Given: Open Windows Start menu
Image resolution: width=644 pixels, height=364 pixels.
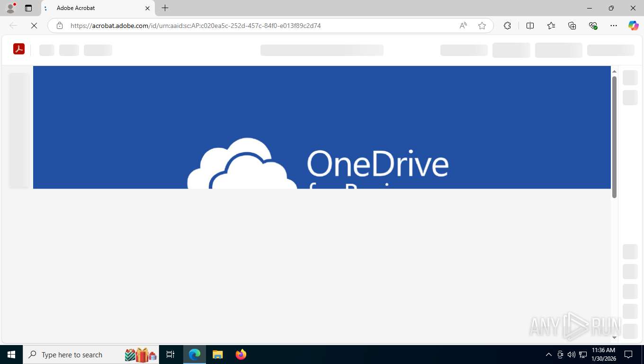Looking at the screenshot, I should [x=11, y=355].
